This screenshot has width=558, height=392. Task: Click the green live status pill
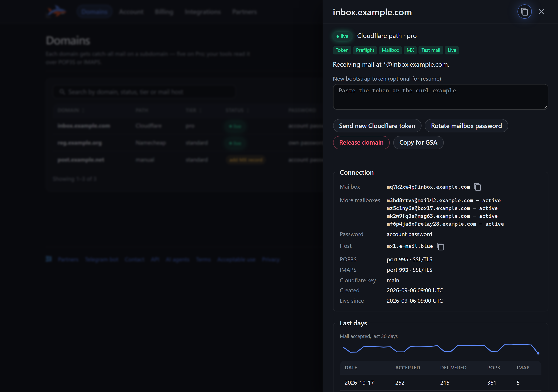pos(342,36)
